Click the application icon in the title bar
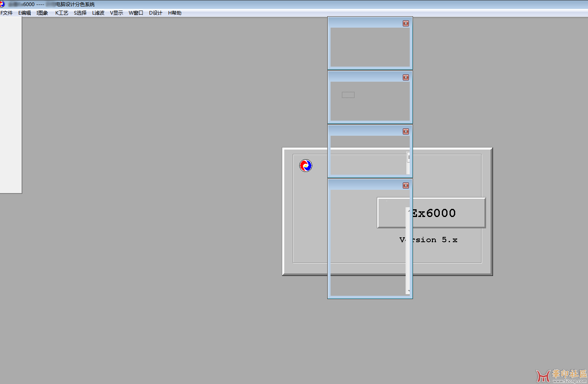 click(x=2, y=4)
